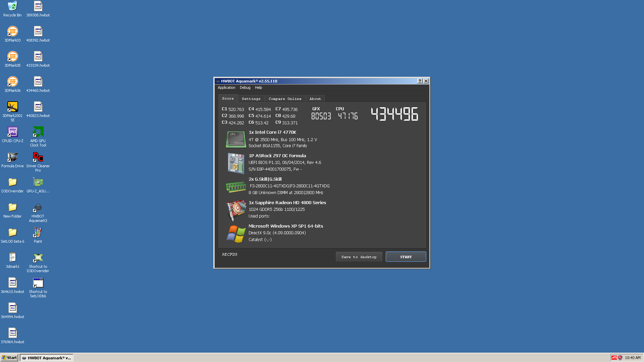Click the CPU score value 47176
This screenshot has width=644, height=362.
pyautogui.click(x=348, y=116)
